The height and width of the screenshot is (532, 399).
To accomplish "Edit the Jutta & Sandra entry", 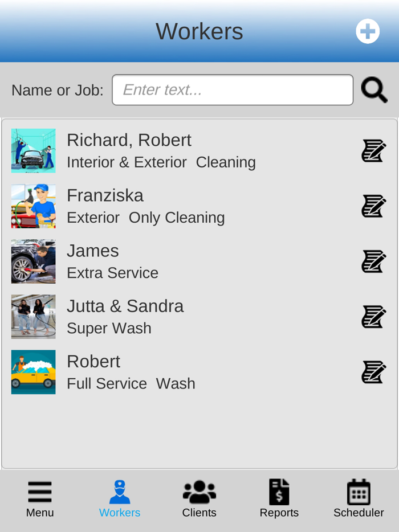I will tap(374, 317).
